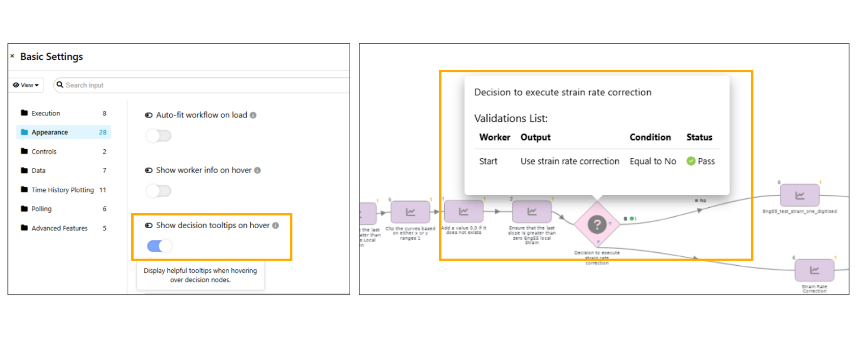Close the Basic Settings panel
The width and height of the screenshot is (868, 345).
[x=13, y=56]
